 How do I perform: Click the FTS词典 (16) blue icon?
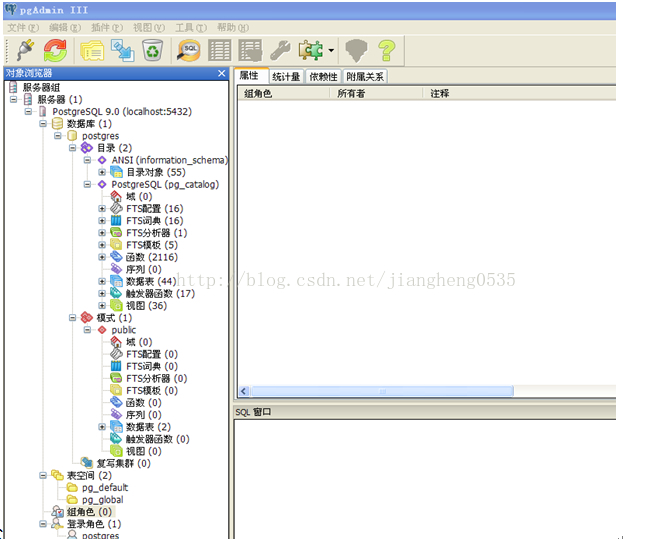click(116, 221)
